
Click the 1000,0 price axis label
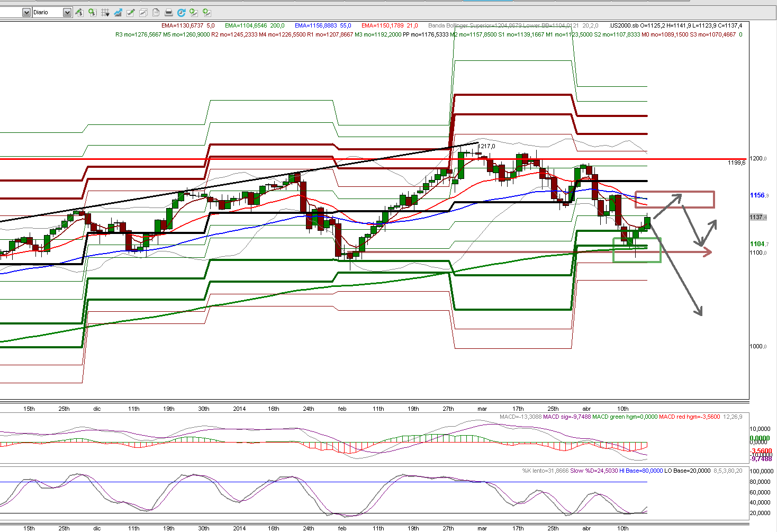pos(758,346)
